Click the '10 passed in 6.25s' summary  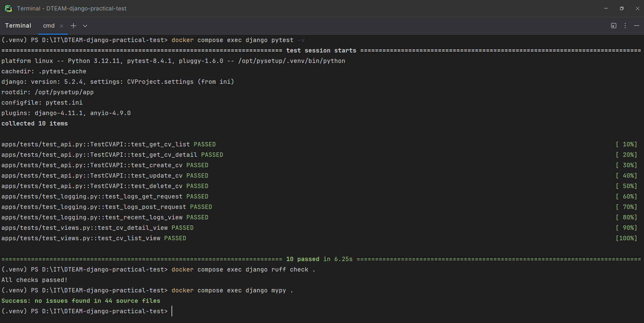(x=319, y=259)
